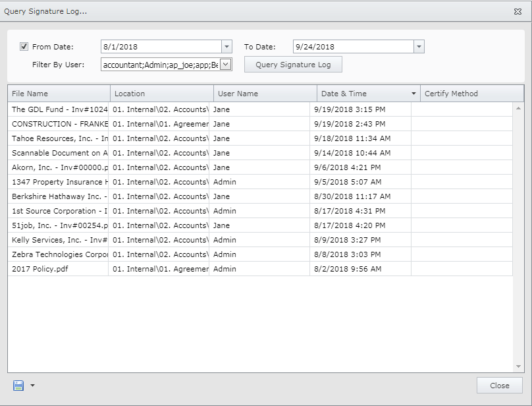Sort by the File Name column header
532x406 pixels.
59,94
